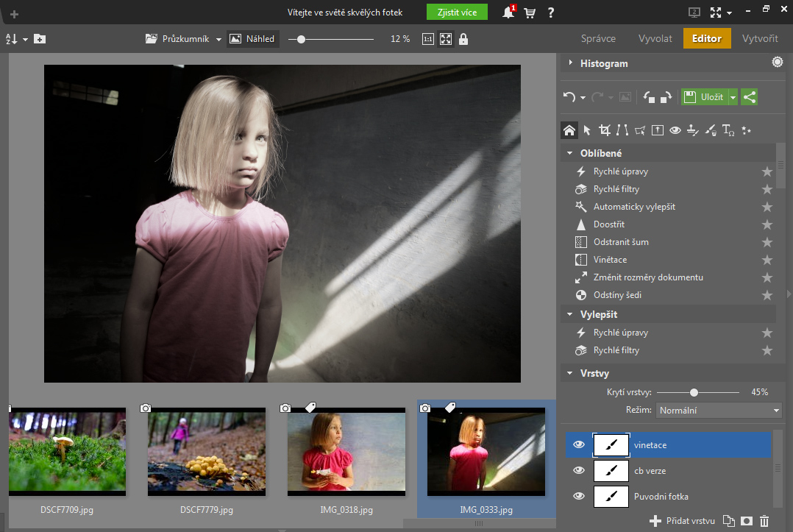793x532 pixels.
Task: Open the Uložit save options arrow
Action: (x=733, y=96)
